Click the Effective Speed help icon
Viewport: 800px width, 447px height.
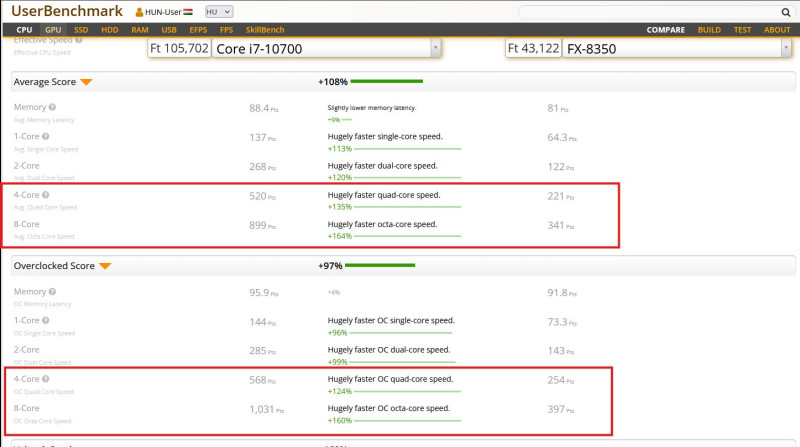(x=79, y=40)
